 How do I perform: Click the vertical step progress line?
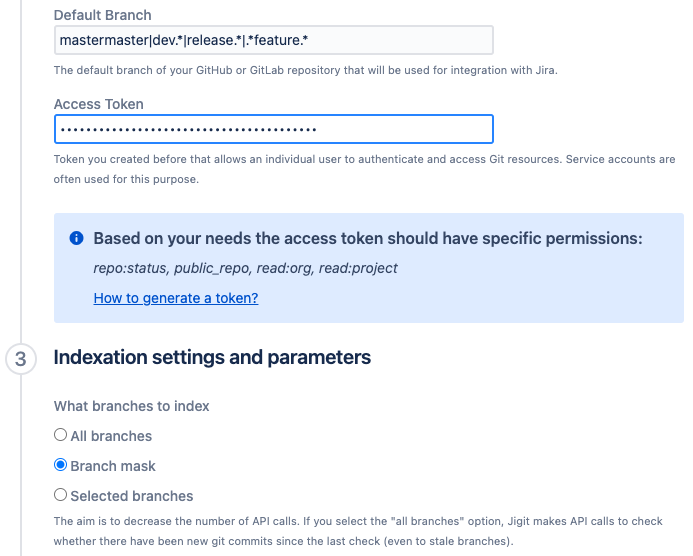(21, 200)
